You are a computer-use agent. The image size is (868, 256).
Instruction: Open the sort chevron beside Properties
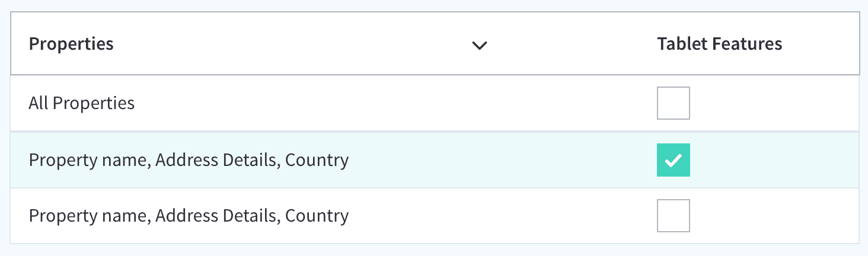(x=479, y=45)
